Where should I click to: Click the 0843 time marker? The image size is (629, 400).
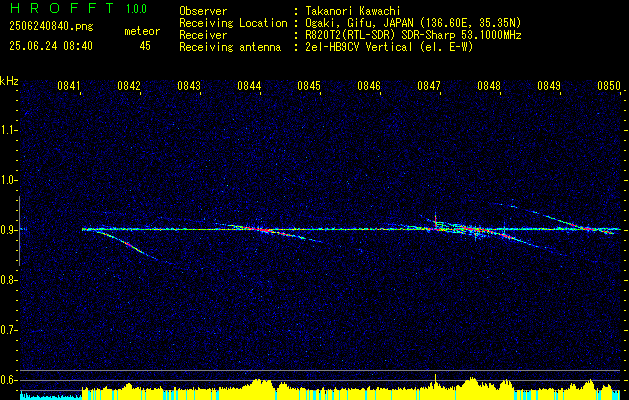pos(189,86)
